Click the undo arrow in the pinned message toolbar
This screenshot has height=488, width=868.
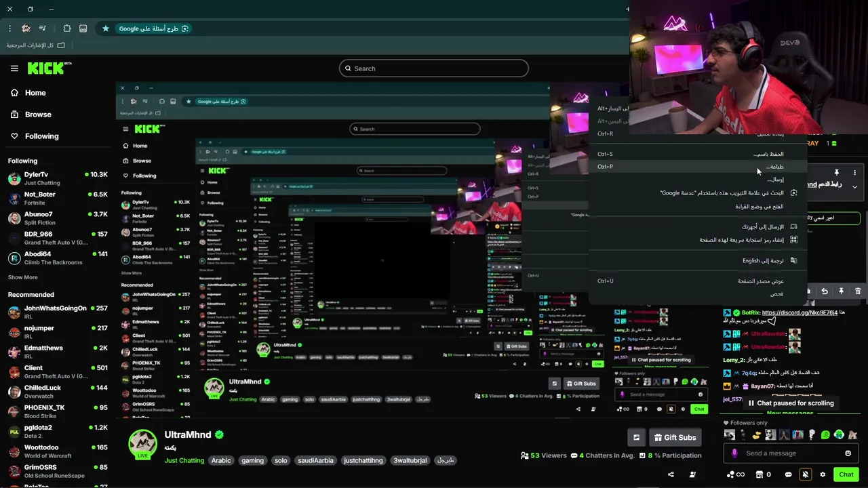pyautogui.click(x=825, y=291)
